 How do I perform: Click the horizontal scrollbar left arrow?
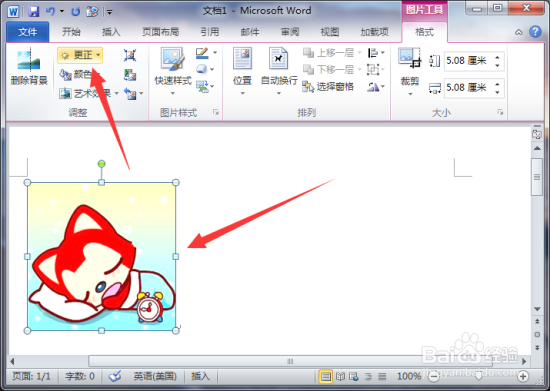tap(12, 361)
